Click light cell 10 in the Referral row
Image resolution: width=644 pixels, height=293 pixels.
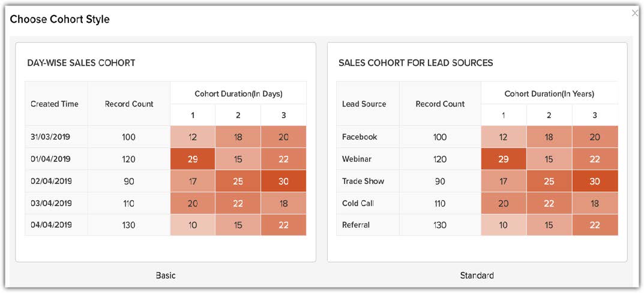pos(504,225)
